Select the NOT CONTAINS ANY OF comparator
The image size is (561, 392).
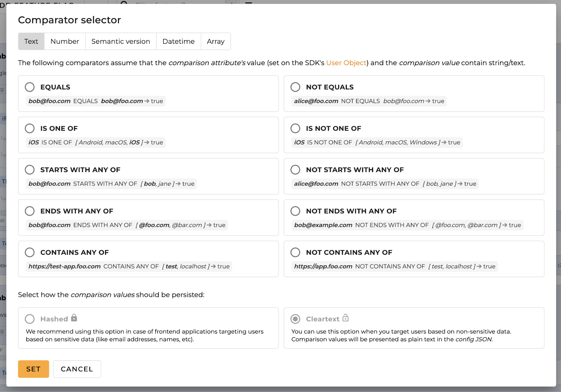pyautogui.click(x=295, y=252)
